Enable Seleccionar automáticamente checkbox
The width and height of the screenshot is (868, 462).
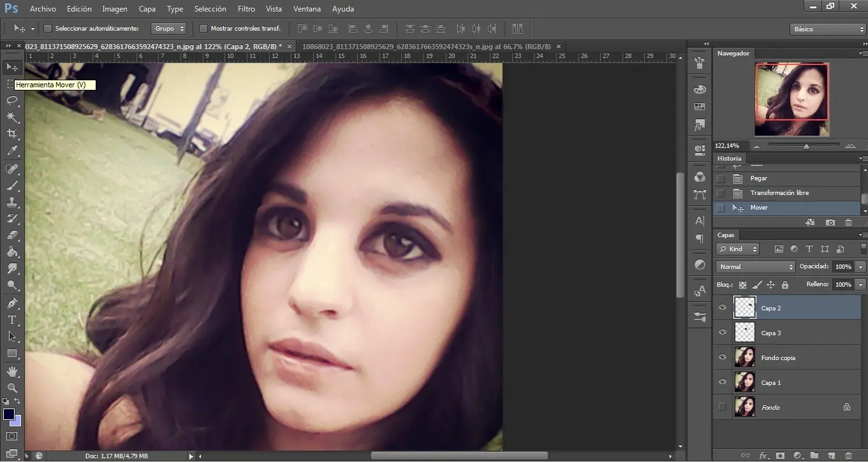coord(48,29)
